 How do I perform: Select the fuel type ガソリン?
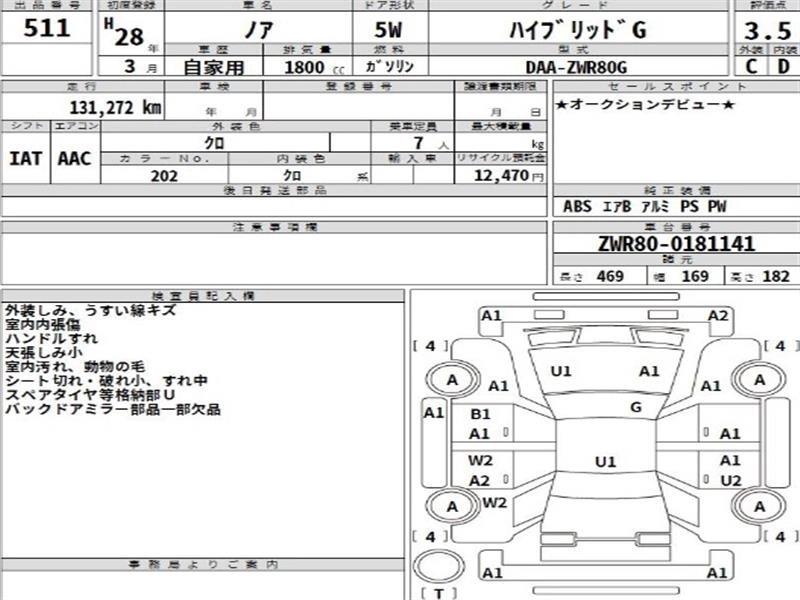(389, 66)
